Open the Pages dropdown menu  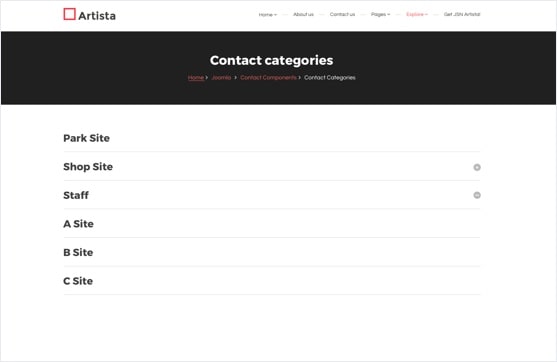point(380,15)
